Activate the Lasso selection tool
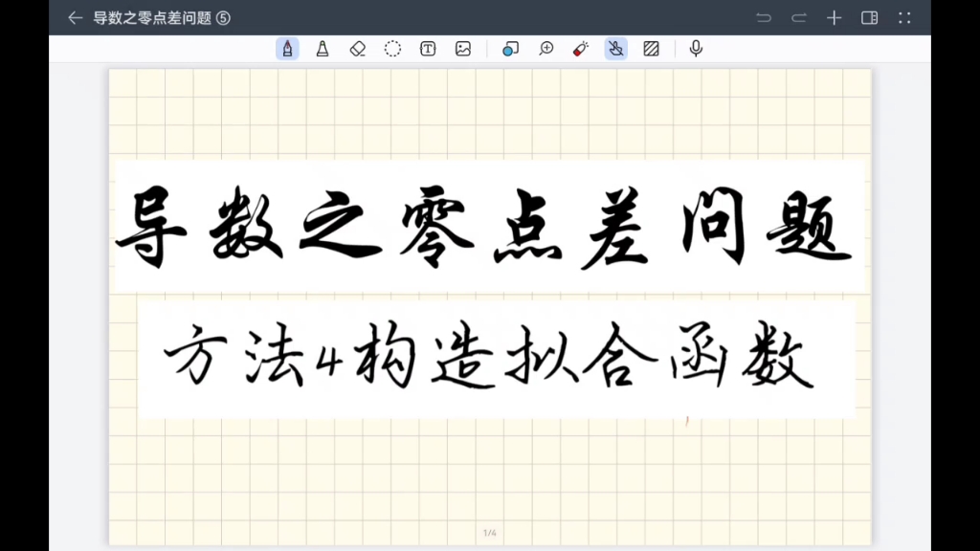980x551 pixels. pyautogui.click(x=392, y=48)
